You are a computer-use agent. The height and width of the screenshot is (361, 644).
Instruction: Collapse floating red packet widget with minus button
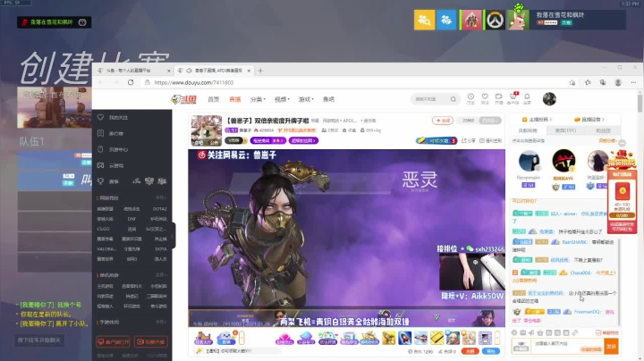coord(623,143)
